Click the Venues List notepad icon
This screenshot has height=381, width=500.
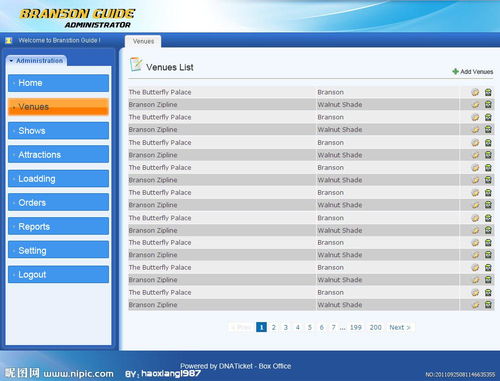pos(136,64)
